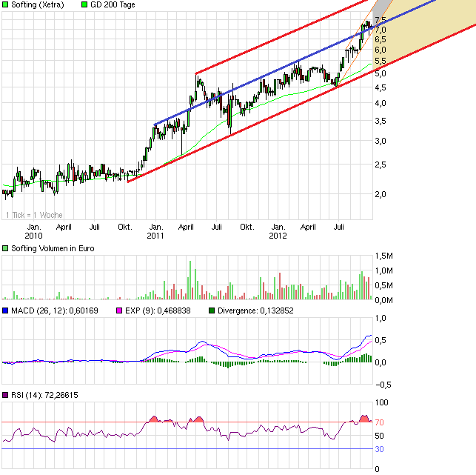The image size is (476, 475).
Task: Click the Softing (Xetra) legend label
Action: point(38,4)
